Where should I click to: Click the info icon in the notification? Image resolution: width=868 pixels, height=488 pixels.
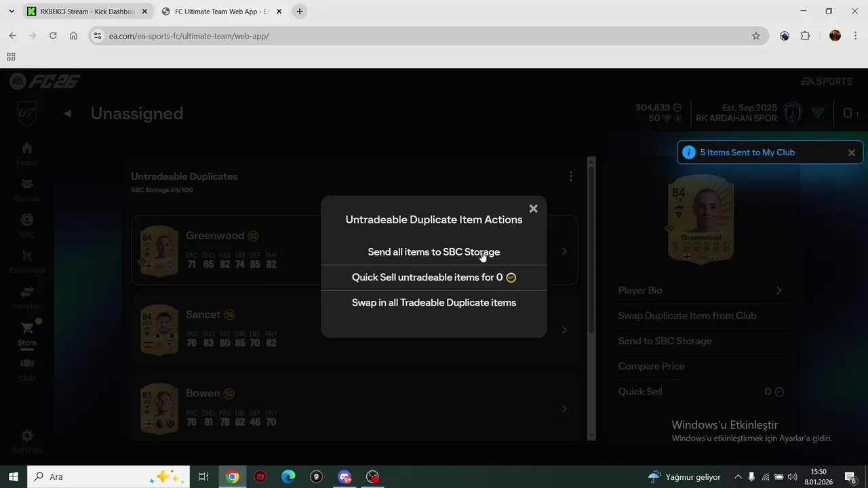point(688,152)
